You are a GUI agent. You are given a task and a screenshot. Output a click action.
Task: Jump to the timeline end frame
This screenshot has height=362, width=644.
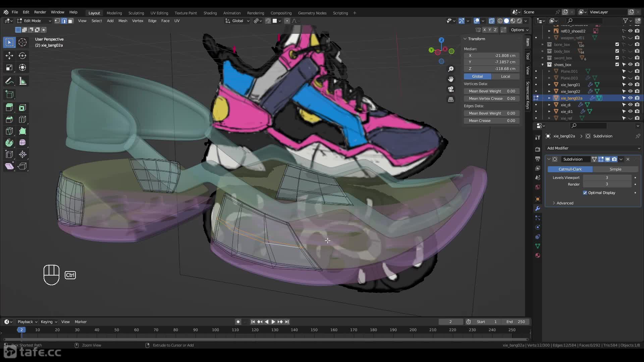(x=287, y=322)
